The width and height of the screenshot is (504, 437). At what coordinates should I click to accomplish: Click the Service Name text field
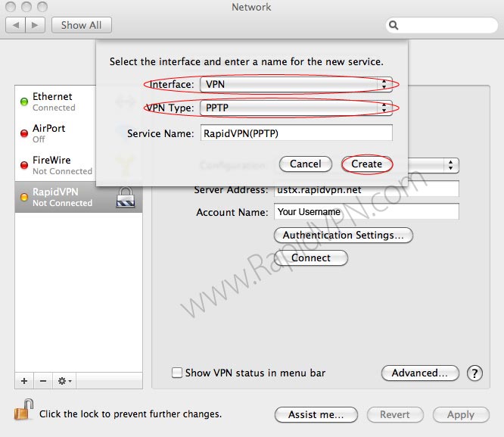point(297,133)
